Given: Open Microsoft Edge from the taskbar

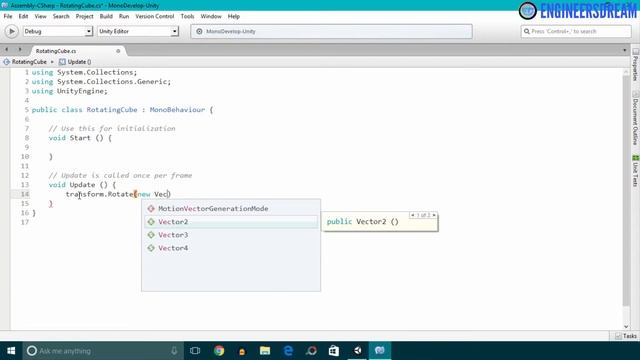Looking at the screenshot, I should pyautogui.click(x=288, y=351).
